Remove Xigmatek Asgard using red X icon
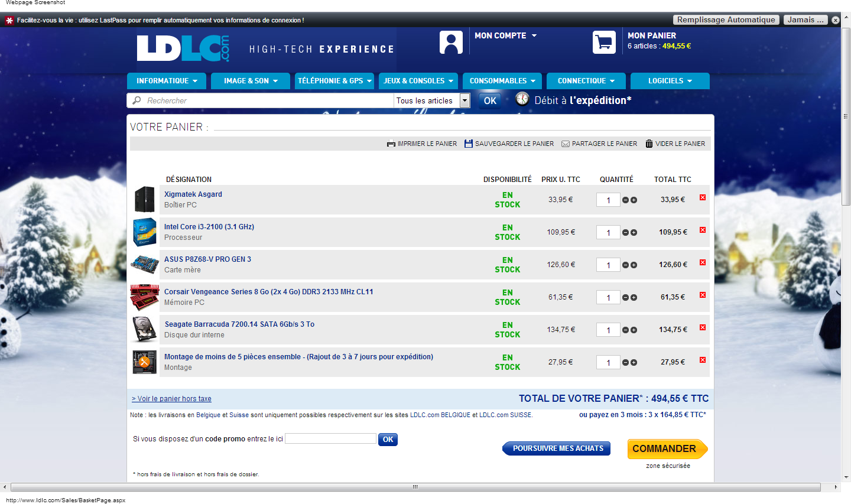The width and height of the screenshot is (851, 504). (x=703, y=197)
